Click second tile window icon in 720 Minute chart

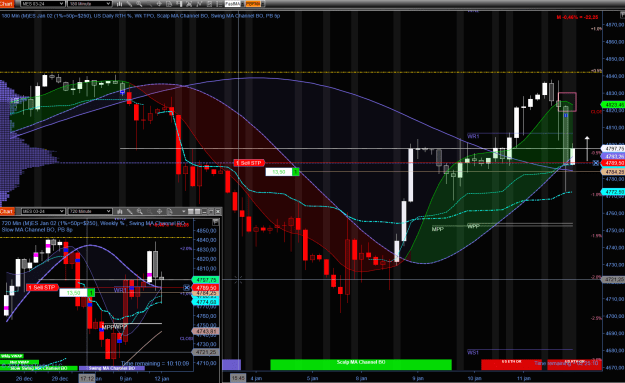point(197,211)
